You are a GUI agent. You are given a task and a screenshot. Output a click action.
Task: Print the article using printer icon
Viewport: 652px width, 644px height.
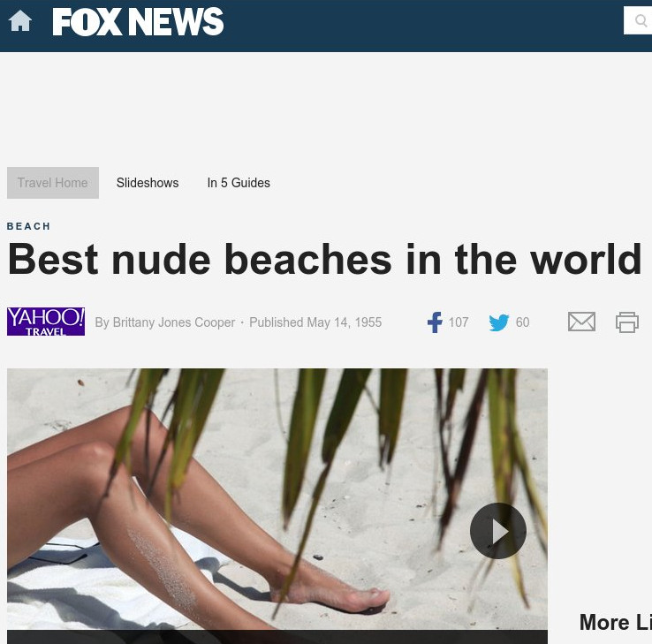(627, 322)
